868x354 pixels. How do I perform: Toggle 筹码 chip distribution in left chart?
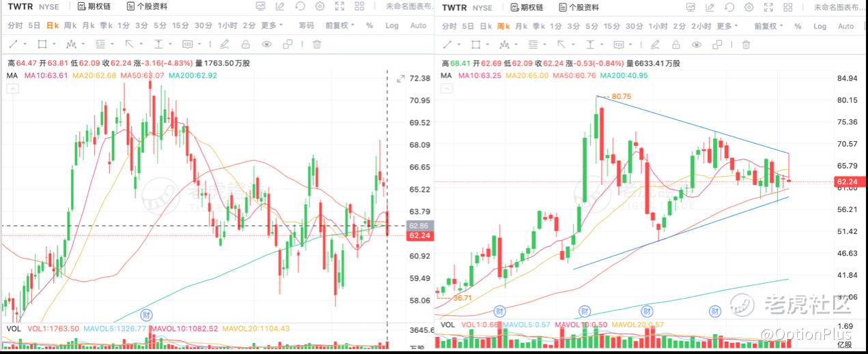tap(306, 25)
